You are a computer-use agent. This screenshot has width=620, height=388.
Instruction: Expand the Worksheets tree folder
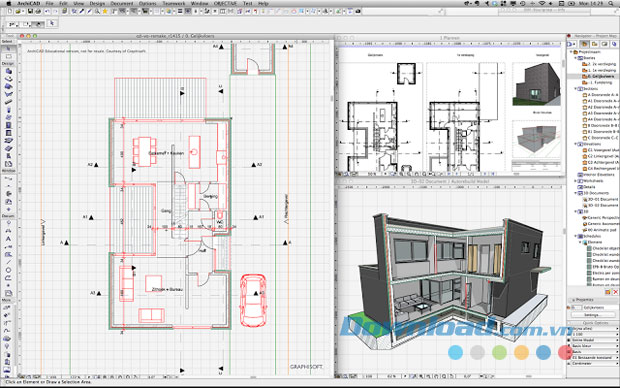click(x=576, y=181)
